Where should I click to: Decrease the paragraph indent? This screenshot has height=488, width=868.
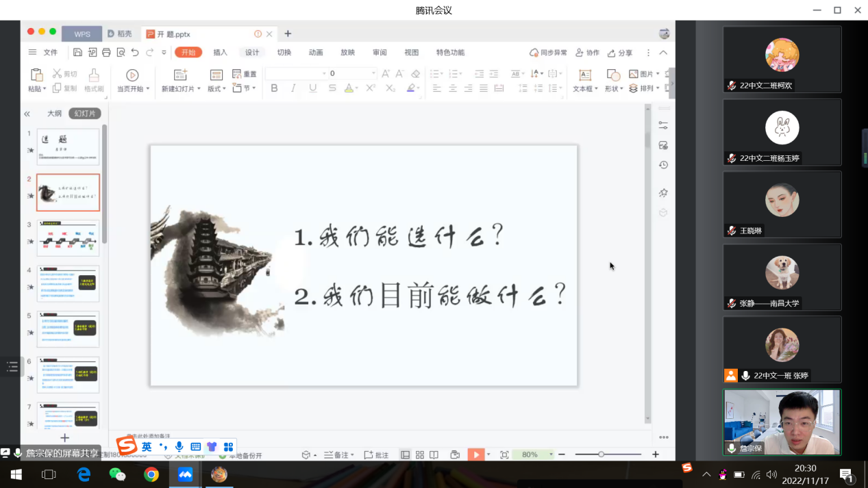click(x=479, y=74)
